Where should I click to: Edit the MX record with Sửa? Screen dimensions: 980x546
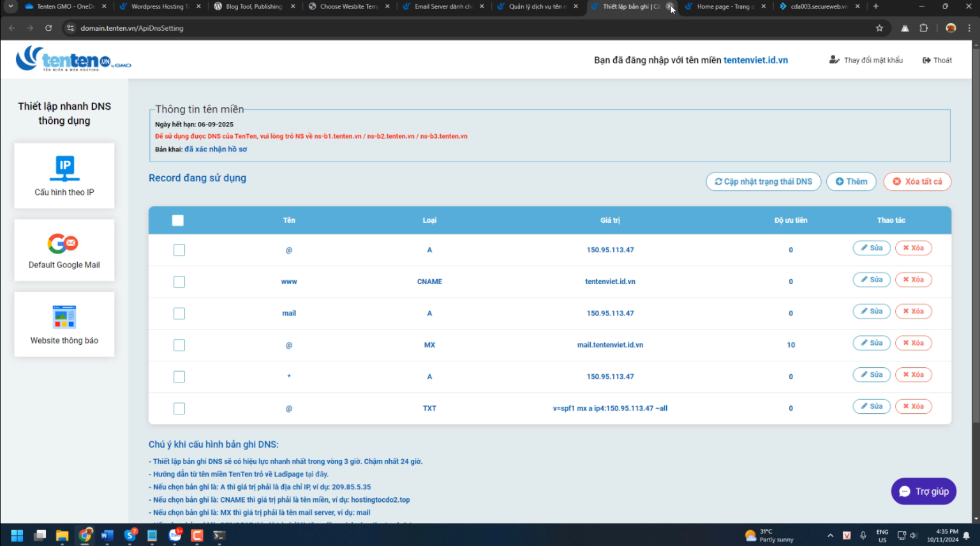pyautogui.click(x=872, y=343)
